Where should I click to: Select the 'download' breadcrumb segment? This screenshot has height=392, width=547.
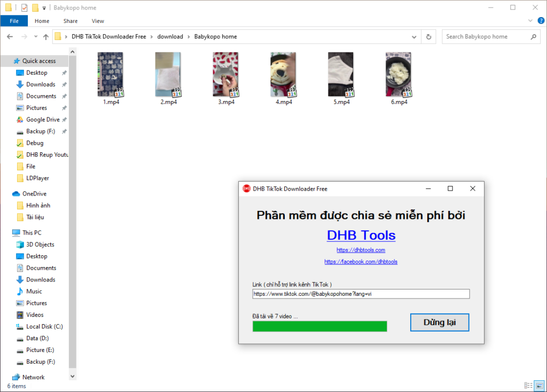point(170,37)
